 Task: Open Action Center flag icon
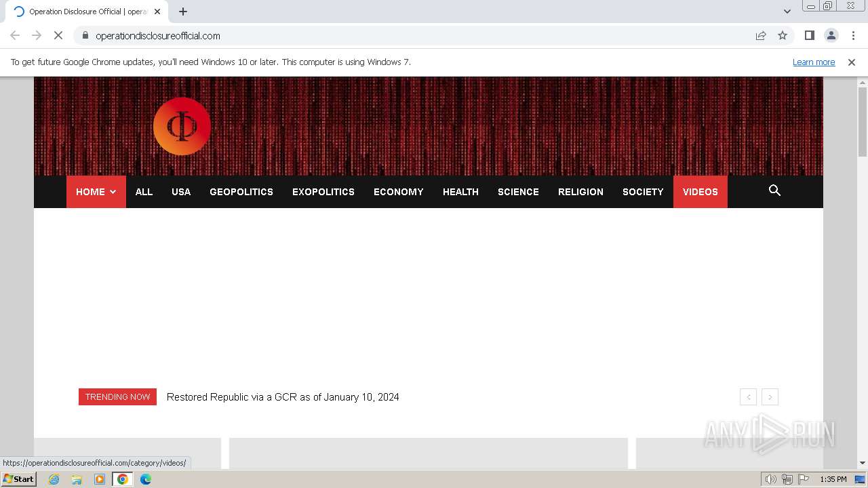coord(804,479)
